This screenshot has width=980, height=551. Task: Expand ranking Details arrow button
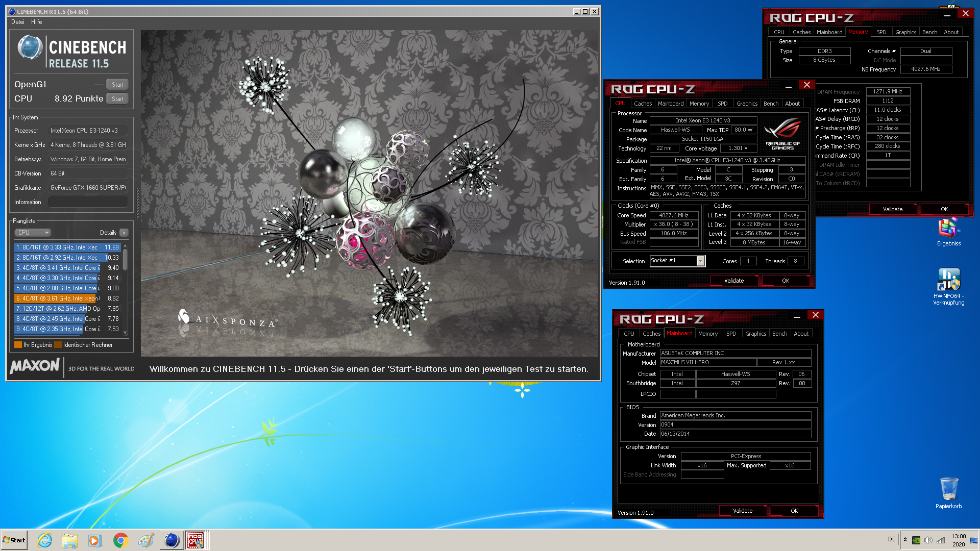[124, 233]
